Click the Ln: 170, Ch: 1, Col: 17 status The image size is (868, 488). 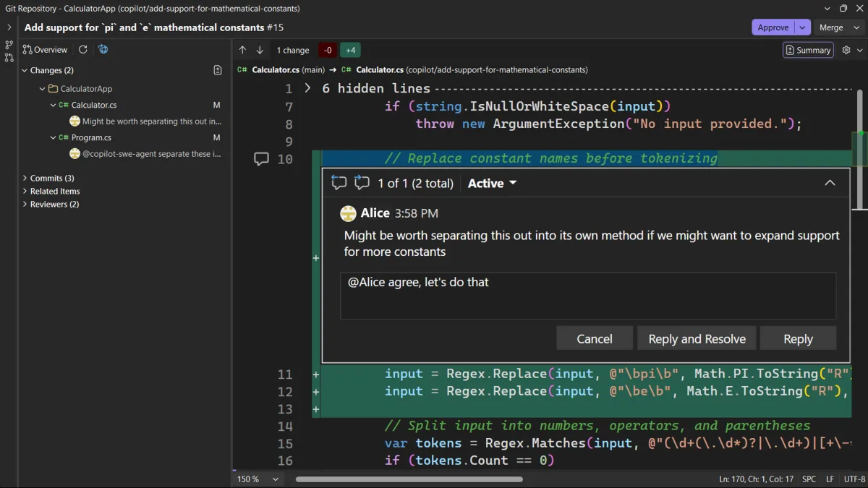click(x=757, y=479)
